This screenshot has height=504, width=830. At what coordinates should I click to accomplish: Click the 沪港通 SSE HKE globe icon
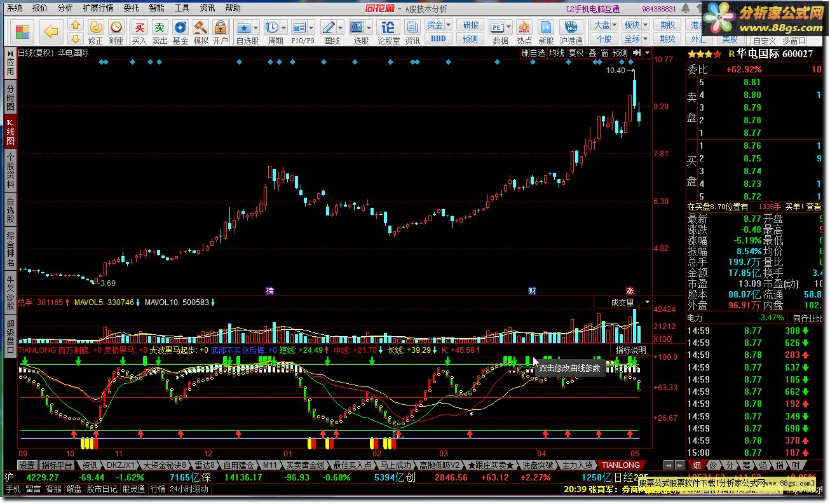click(x=571, y=29)
